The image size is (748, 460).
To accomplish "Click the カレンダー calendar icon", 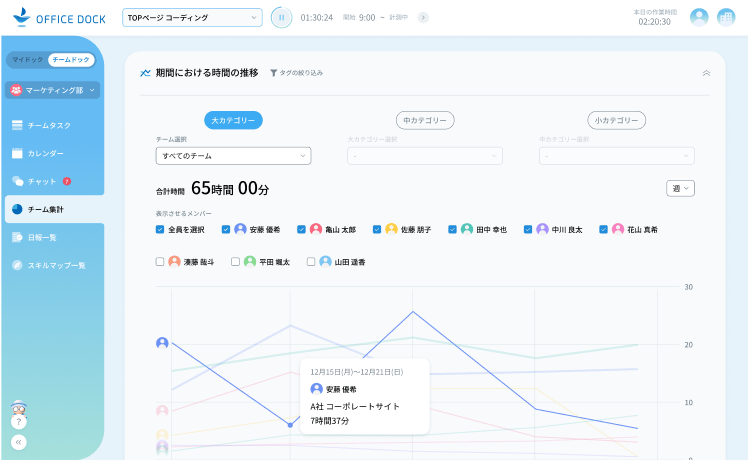I will tap(17, 153).
